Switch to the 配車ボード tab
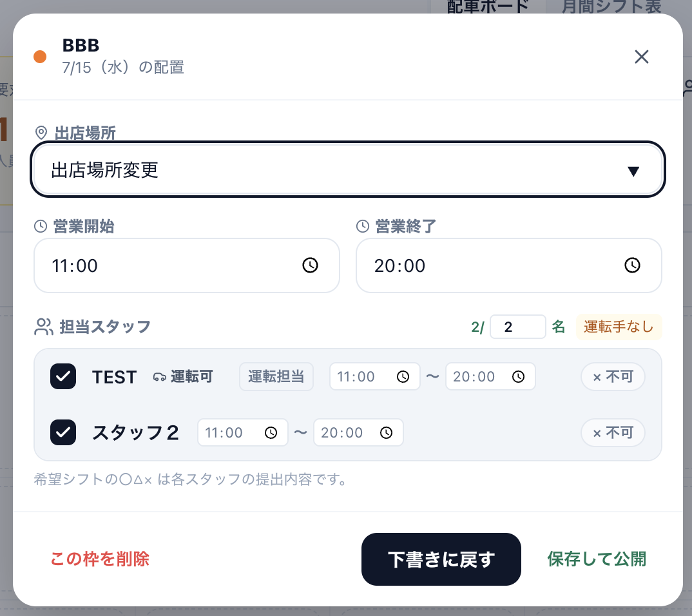This screenshot has height=616, width=692. pyautogui.click(x=488, y=6)
